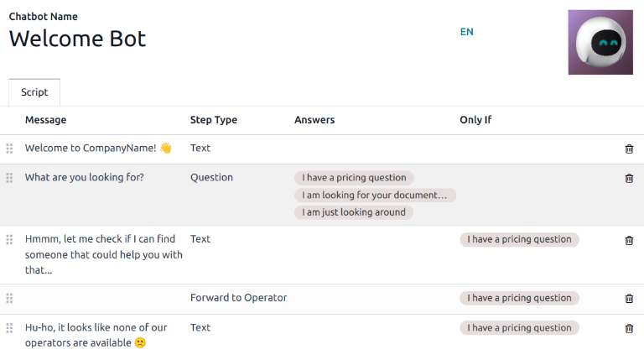Open the 'Forward to Operator' step type cell
The width and height of the screenshot is (644, 355).
pyautogui.click(x=238, y=298)
